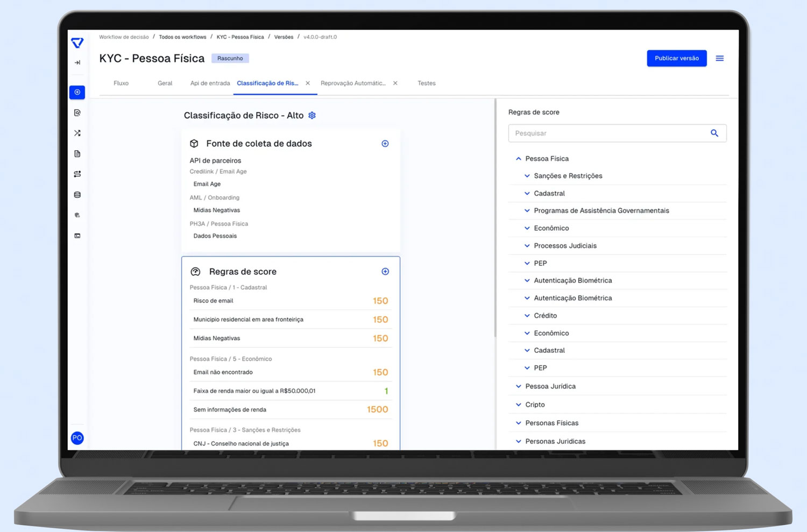This screenshot has height=532, width=807.
Task: Expand the Sanções e Restrições category
Action: click(x=527, y=176)
